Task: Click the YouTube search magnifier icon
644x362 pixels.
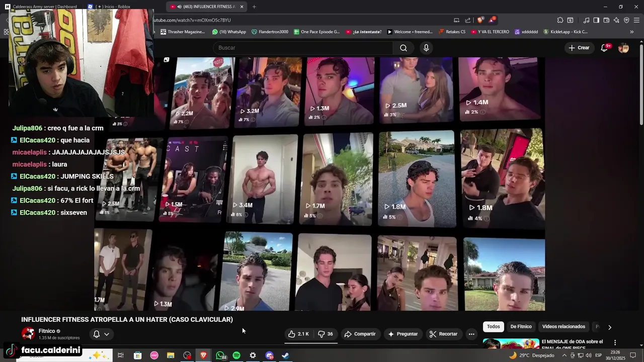Action: click(x=404, y=48)
